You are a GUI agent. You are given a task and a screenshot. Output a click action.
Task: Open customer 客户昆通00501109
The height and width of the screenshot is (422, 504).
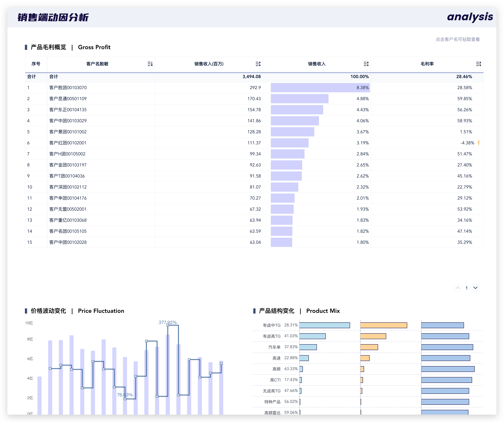click(x=68, y=99)
